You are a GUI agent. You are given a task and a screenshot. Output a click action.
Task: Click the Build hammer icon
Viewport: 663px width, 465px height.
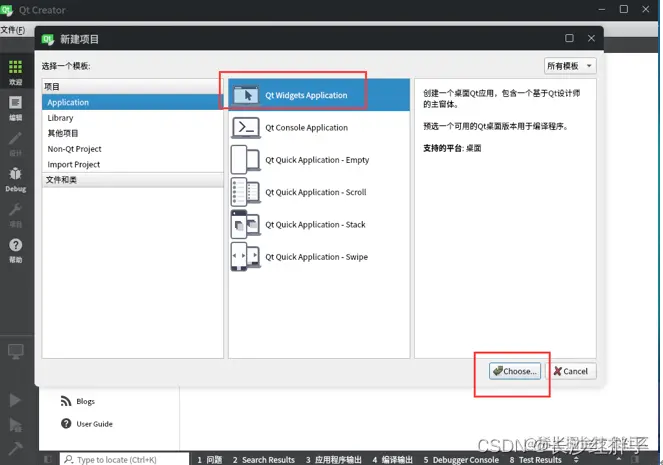click(15, 448)
